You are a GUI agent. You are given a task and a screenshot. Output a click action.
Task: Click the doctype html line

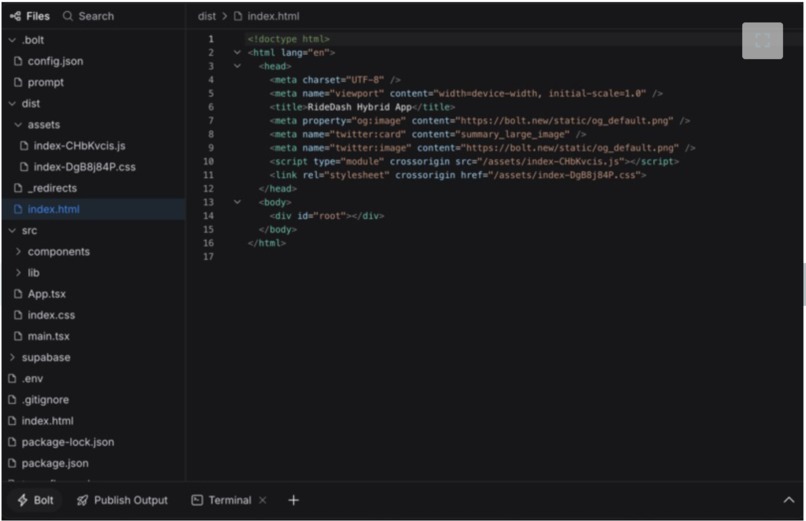click(x=288, y=39)
